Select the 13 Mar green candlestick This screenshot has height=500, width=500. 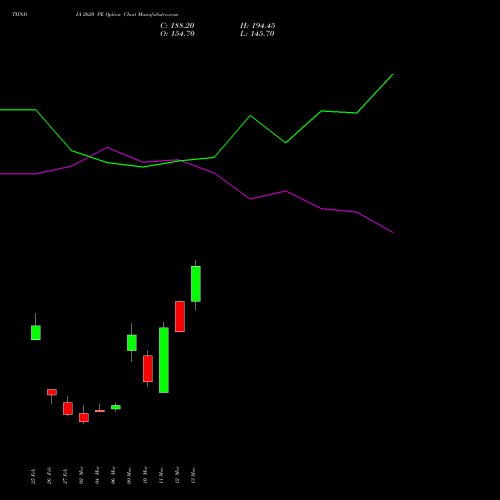[x=196, y=284]
